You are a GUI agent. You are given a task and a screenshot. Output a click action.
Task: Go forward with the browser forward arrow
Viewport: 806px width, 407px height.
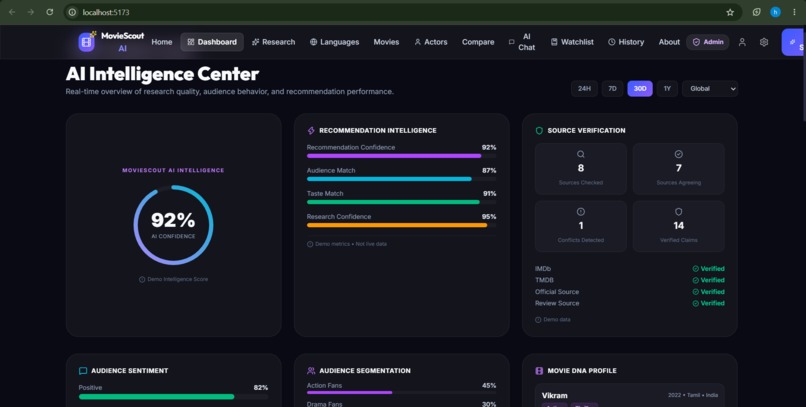pyautogui.click(x=31, y=12)
